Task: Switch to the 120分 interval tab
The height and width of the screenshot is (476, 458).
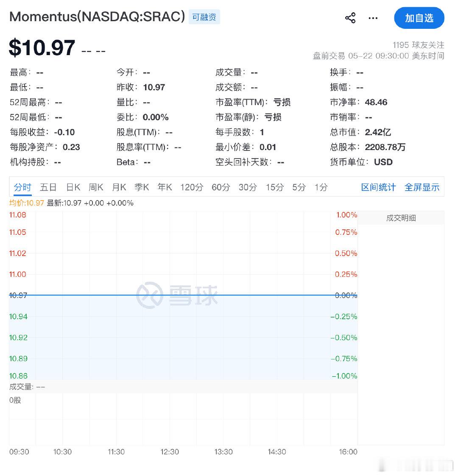Action: pos(192,187)
